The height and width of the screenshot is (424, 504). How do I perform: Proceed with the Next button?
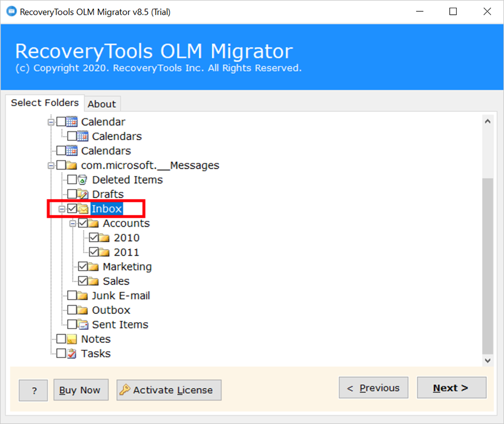pyautogui.click(x=452, y=387)
